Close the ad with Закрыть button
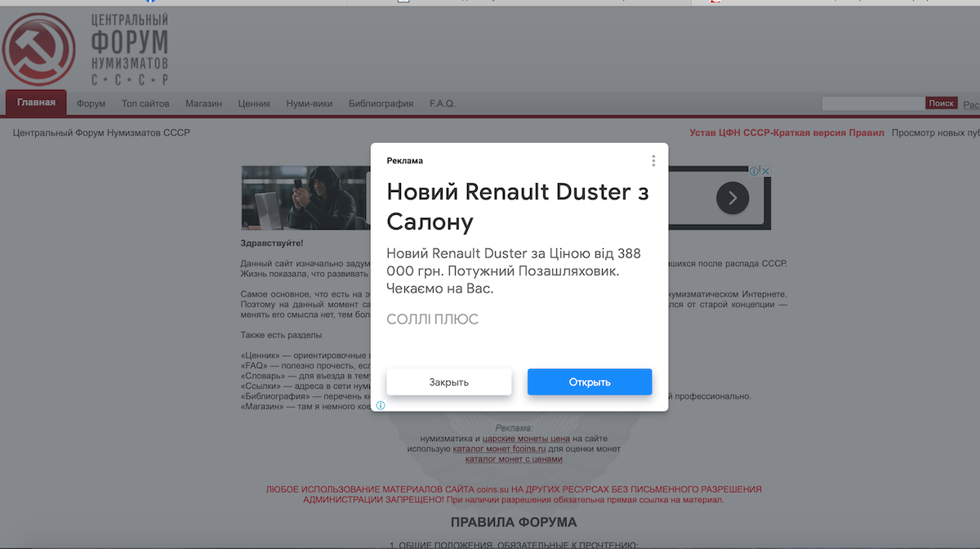 click(x=449, y=382)
